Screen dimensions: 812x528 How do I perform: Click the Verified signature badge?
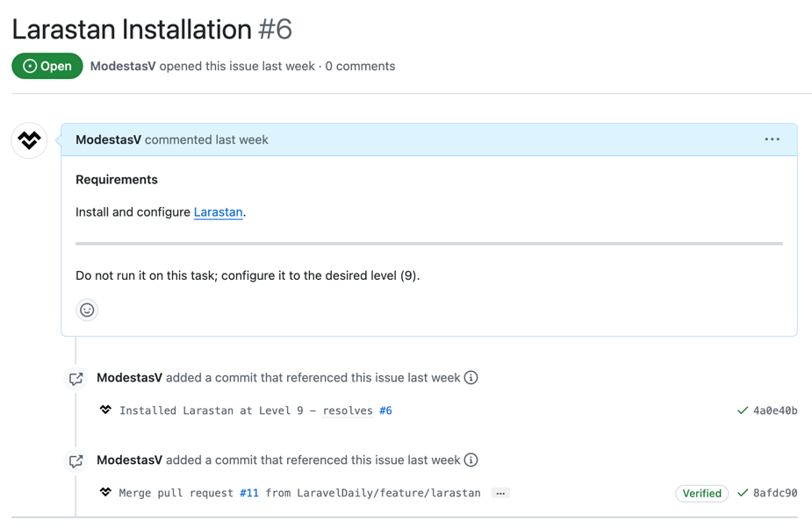click(x=701, y=493)
